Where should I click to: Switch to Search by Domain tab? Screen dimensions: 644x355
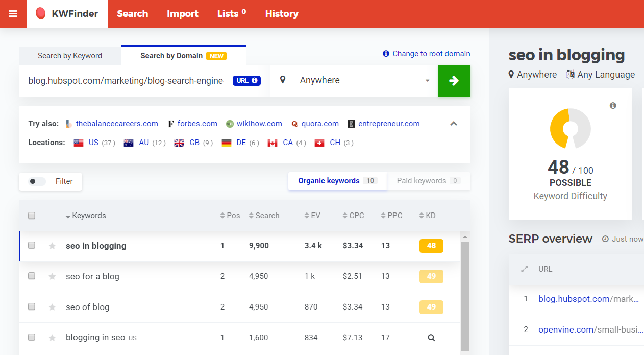click(184, 55)
